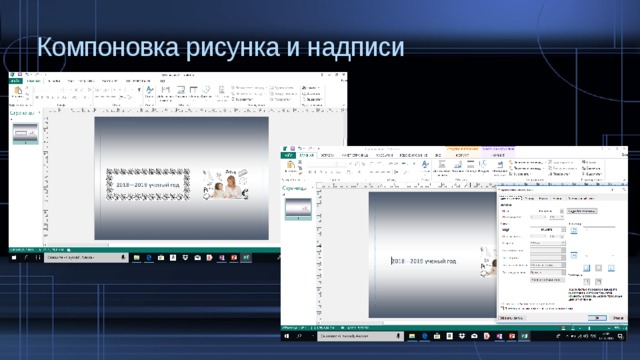The image size is (640, 360).
Task: Select Draw Text Box tool in right Publisher window
Action: (442, 164)
